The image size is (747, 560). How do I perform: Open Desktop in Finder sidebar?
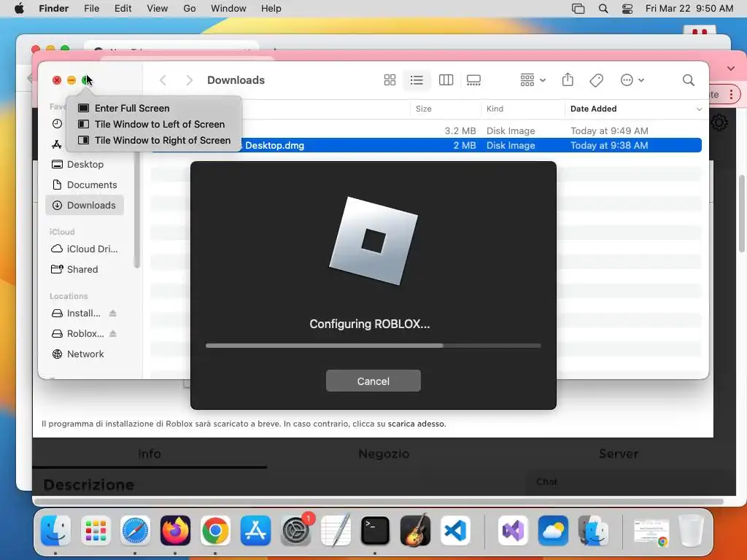tap(85, 164)
